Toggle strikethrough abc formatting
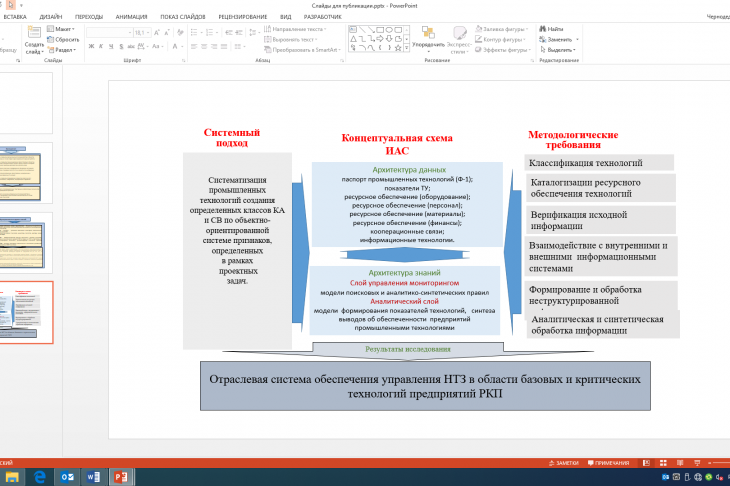This screenshot has width=730, height=486. (131, 46)
